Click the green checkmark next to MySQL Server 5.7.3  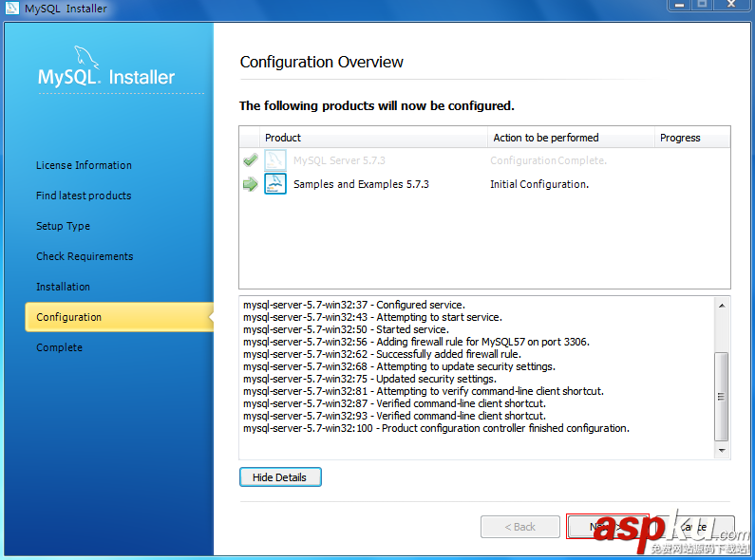tap(251, 160)
